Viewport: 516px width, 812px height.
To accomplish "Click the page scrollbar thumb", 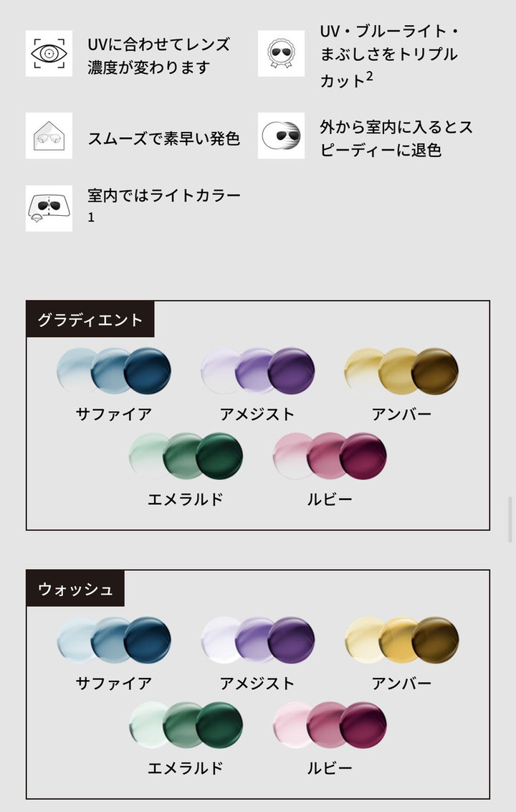I will coord(510,518).
